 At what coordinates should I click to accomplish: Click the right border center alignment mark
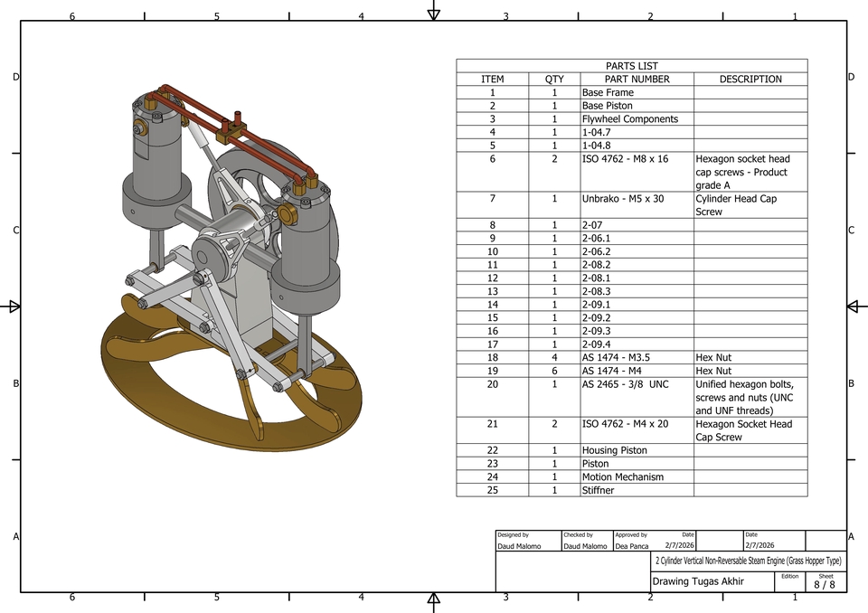pyautogui.click(x=855, y=307)
